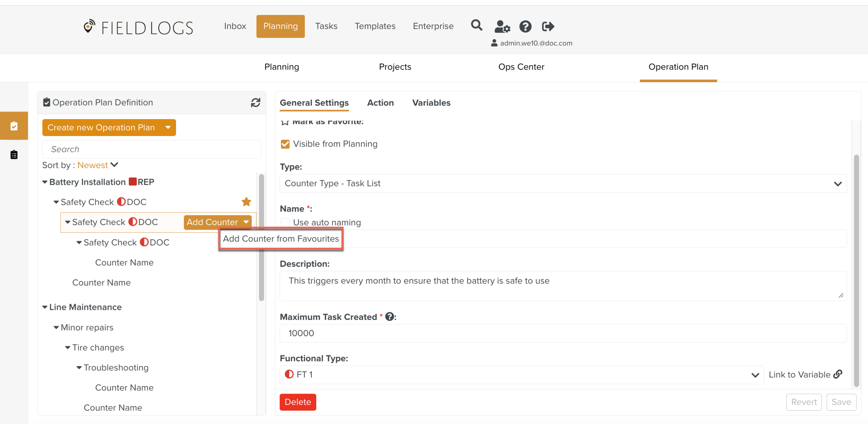Click the logout icon
This screenshot has width=868, height=424.
tap(548, 26)
